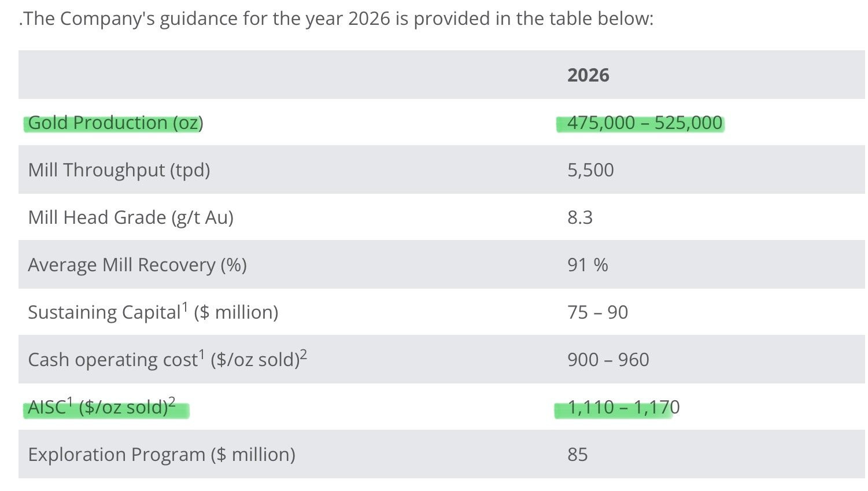Click the guidance intro sentence above the table
868x491 pixels.
point(336,19)
